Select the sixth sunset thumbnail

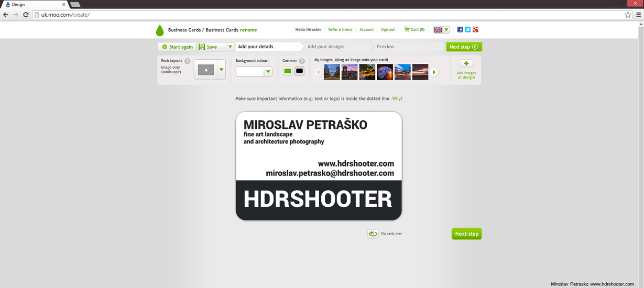click(x=420, y=72)
